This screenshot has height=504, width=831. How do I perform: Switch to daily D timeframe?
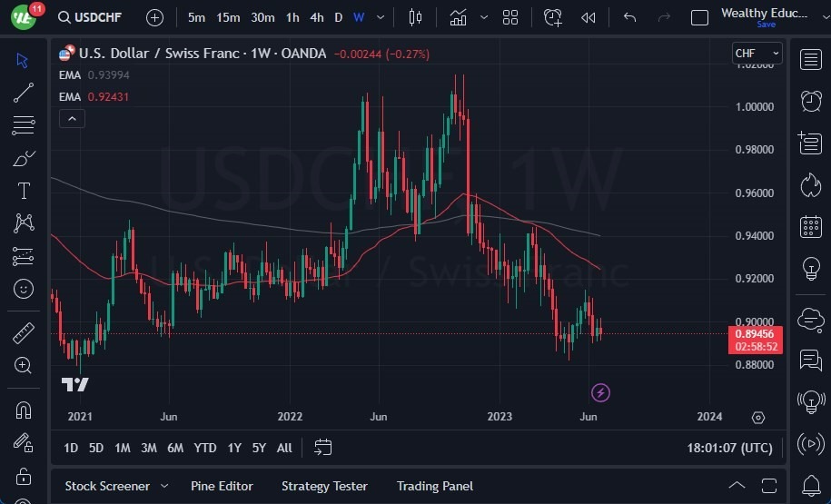[338, 17]
